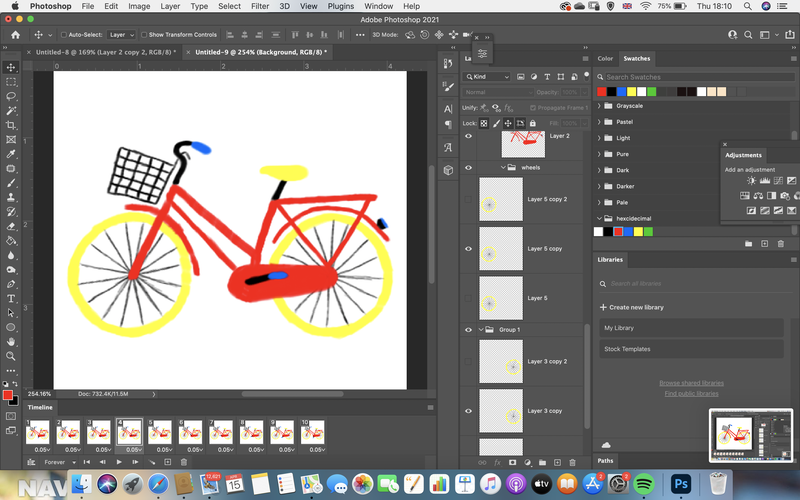Check Show Transform Controls
Image resolution: width=800 pixels, height=500 pixels.
tap(144, 35)
